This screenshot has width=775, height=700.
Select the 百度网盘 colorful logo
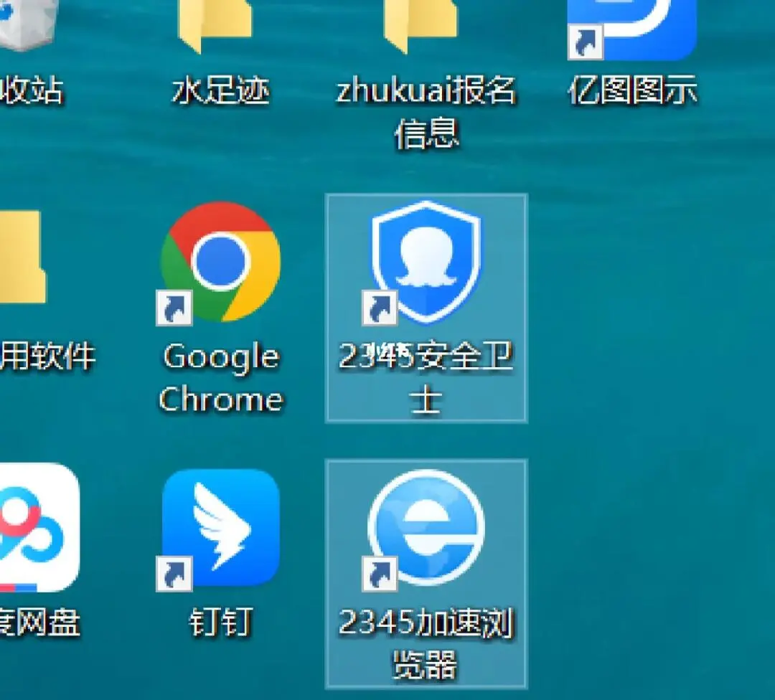point(32,527)
